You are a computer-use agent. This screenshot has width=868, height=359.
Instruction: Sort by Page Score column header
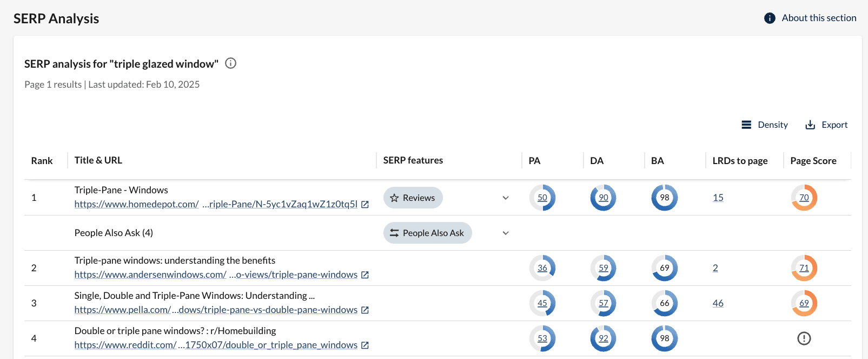813,161
